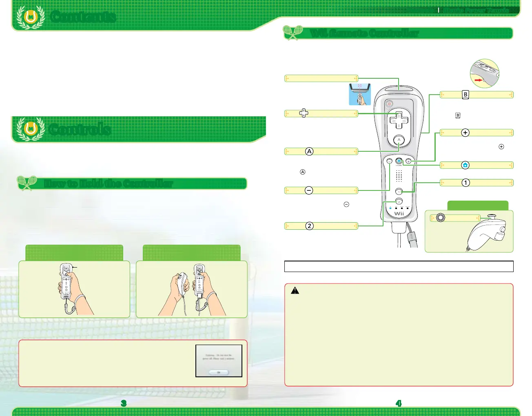Viewport: 532px width, 416px height.
Task: Click the red power button on the Wii Remote drawing
Action: click(389, 104)
